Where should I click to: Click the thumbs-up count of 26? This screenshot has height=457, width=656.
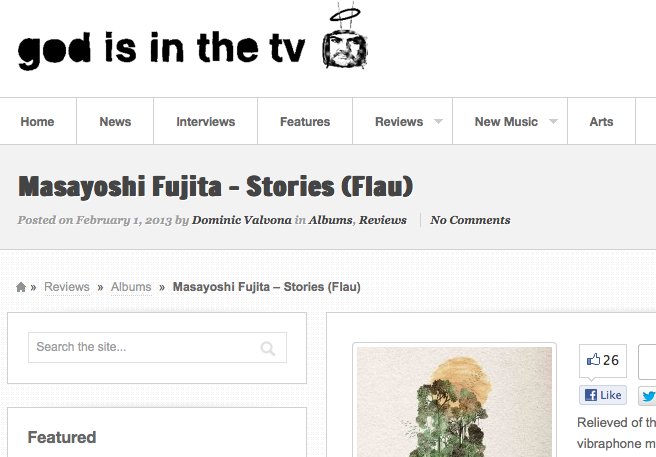point(603,360)
